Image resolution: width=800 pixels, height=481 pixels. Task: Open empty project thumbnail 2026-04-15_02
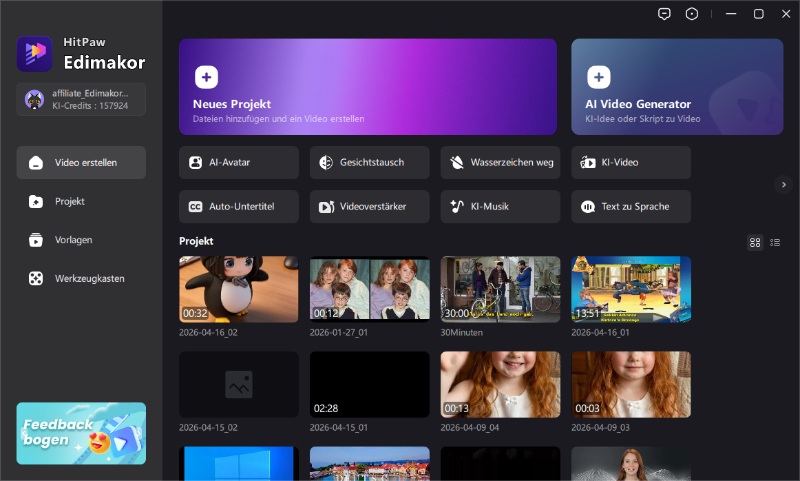pos(239,385)
